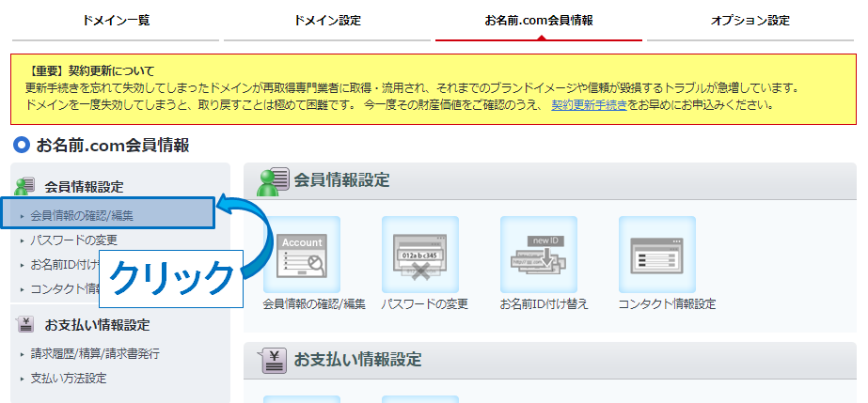Click お名前ID付け替え label under the icon

(x=544, y=304)
